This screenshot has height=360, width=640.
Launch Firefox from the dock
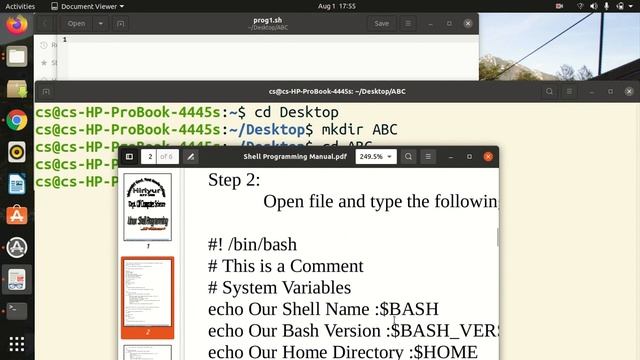coord(17,24)
